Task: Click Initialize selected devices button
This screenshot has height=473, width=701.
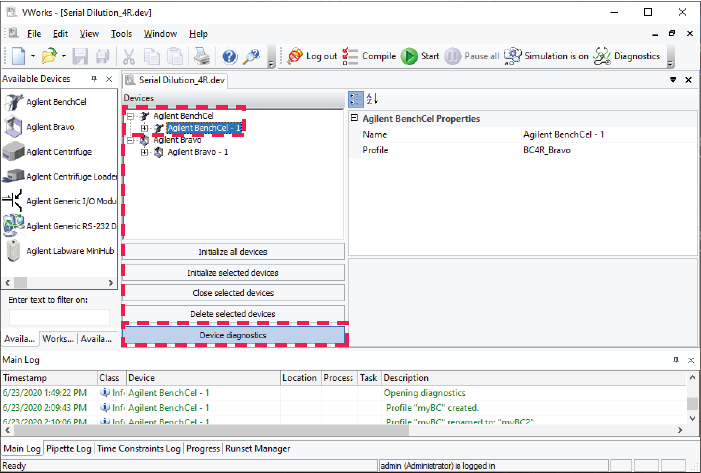Action: click(x=233, y=273)
